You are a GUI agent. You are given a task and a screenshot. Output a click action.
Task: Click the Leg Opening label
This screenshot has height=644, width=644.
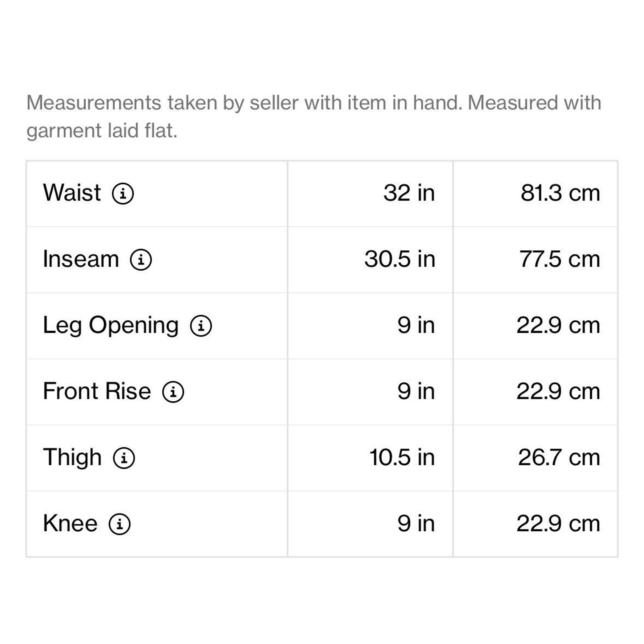(111, 326)
